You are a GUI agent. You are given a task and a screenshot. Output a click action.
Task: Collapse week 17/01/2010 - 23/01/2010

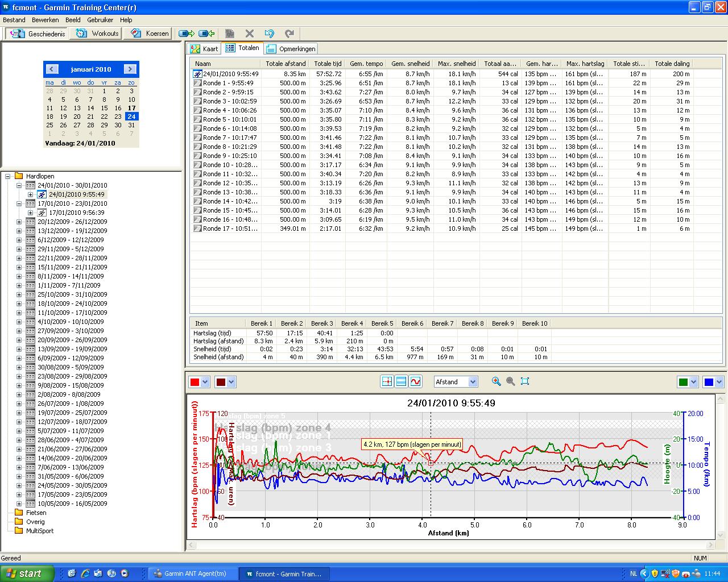tap(19, 203)
